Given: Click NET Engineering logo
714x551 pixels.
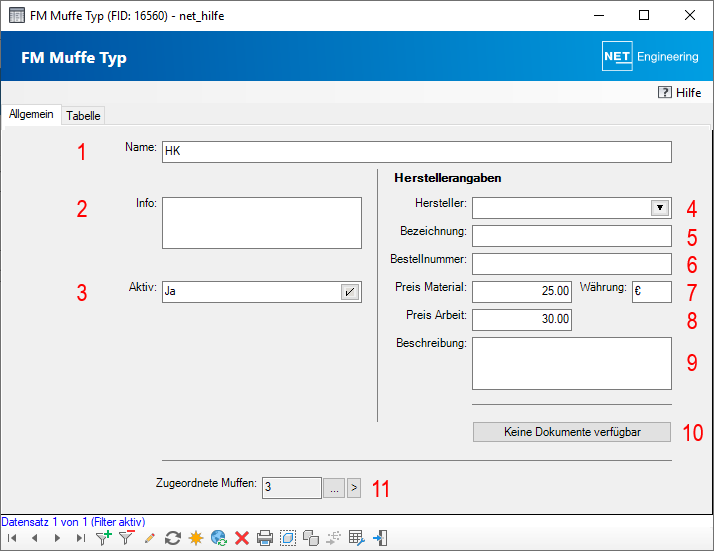Looking at the screenshot, I should [650, 56].
